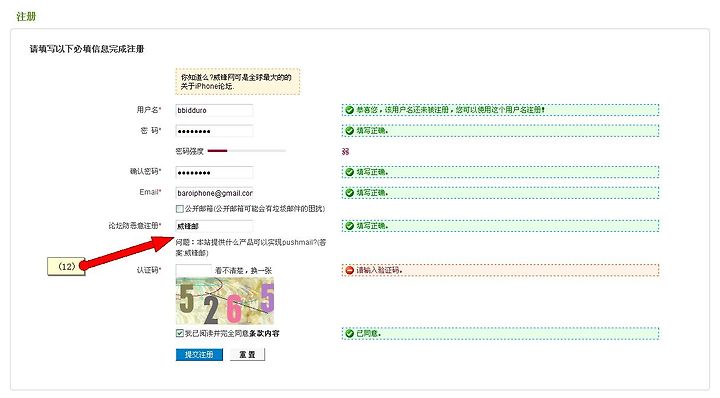Click the empty 认证码 captcha input field
The width and height of the screenshot is (720, 398).
tap(193, 270)
